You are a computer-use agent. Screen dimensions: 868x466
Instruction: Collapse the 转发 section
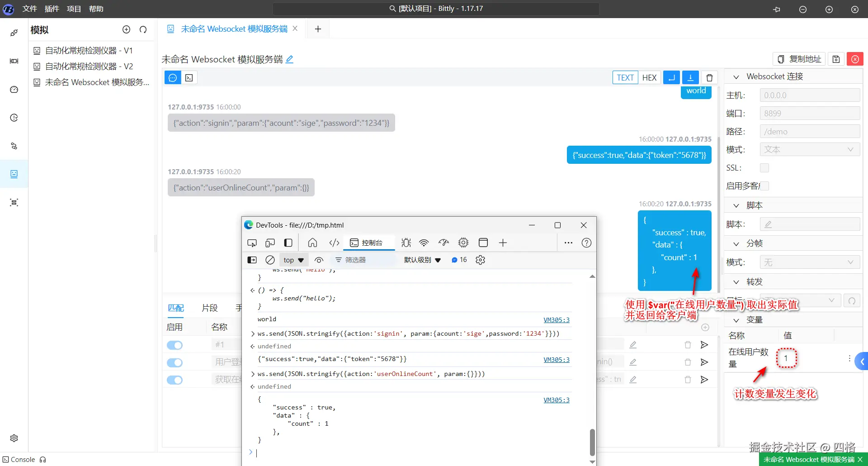click(736, 282)
